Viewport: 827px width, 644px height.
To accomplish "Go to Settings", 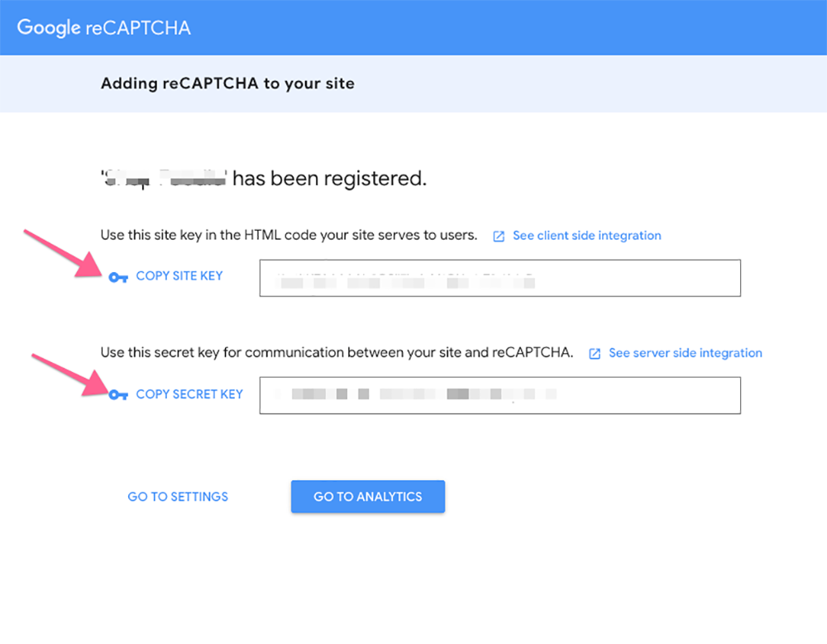I will 178,496.
